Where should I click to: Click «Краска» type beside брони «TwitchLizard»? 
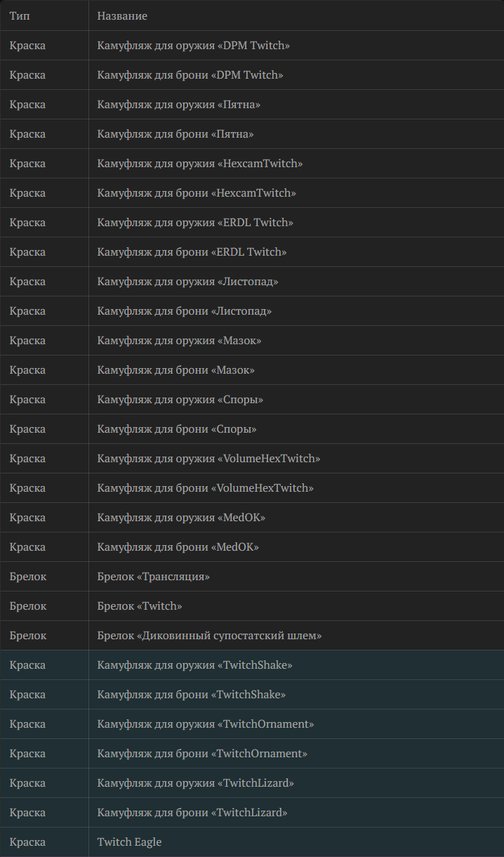pyautogui.click(x=27, y=813)
